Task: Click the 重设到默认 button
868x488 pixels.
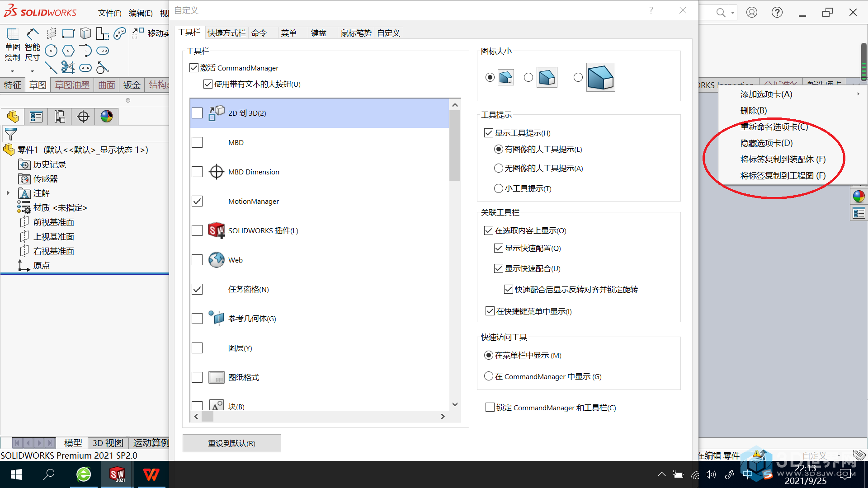Action: click(231, 443)
